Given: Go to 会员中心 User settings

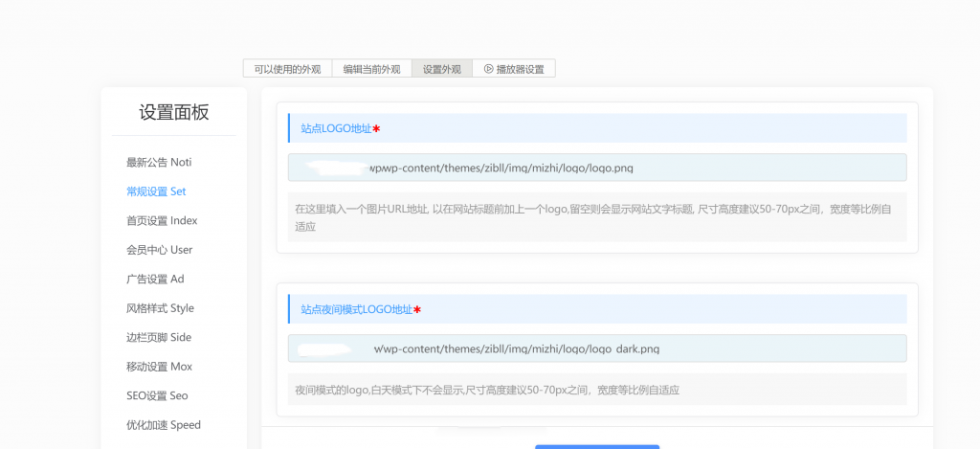Looking at the screenshot, I should pyautogui.click(x=160, y=250).
